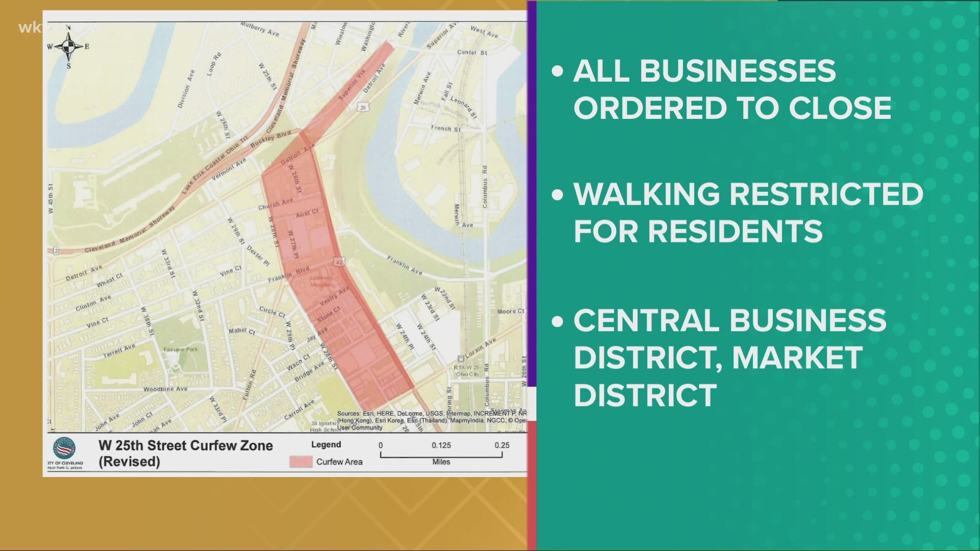Click the 'W 20th St' street label
Screen dimensions: 980x551
[x=524, y=371]
